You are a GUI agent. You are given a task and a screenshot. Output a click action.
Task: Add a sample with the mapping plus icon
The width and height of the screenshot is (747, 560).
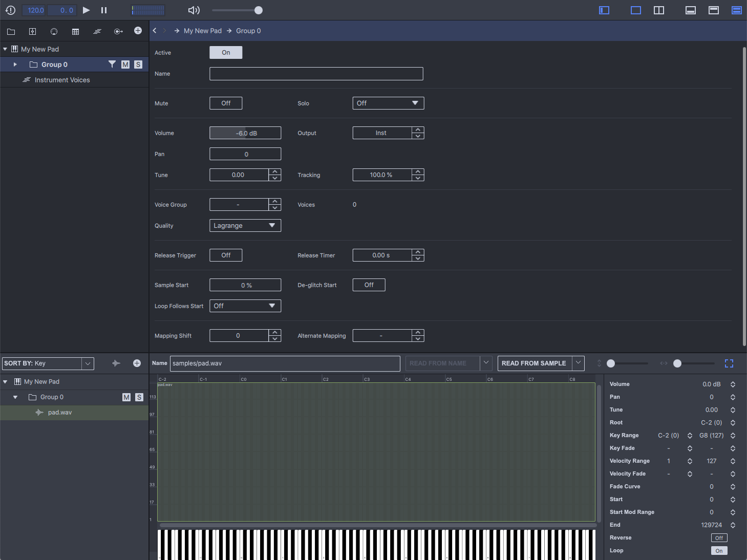coord(137,363)
